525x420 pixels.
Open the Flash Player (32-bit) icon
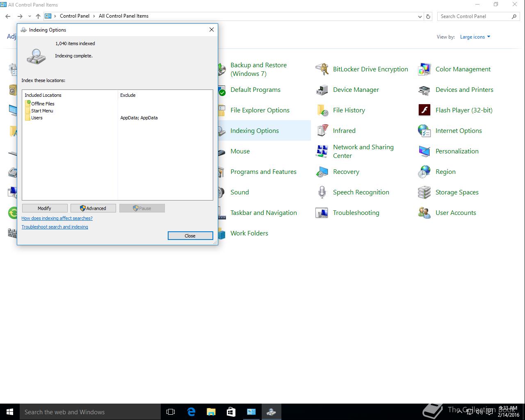tap(425, 110)
